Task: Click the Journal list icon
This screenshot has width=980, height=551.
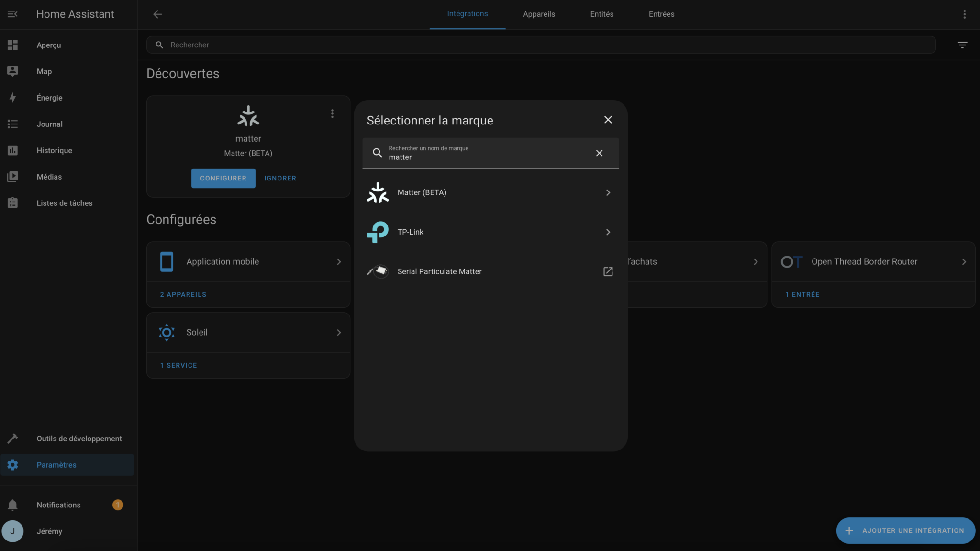Action: pos(12,124)
